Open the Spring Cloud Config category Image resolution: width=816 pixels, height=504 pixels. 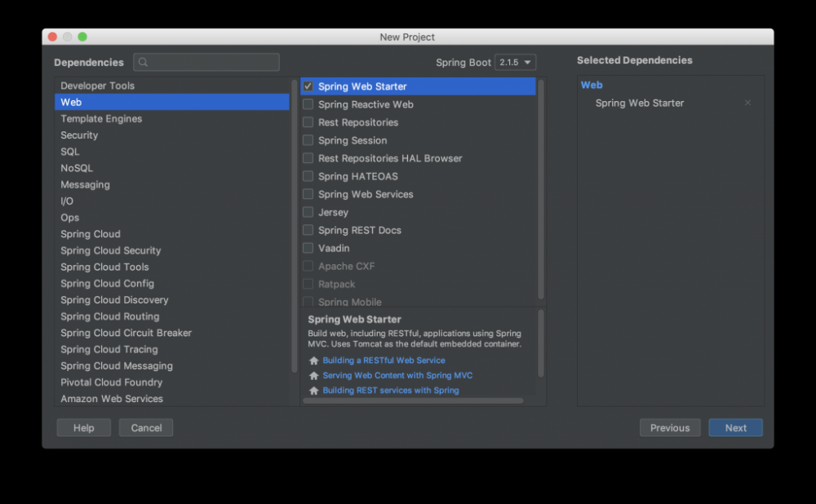tap(107, 284)
